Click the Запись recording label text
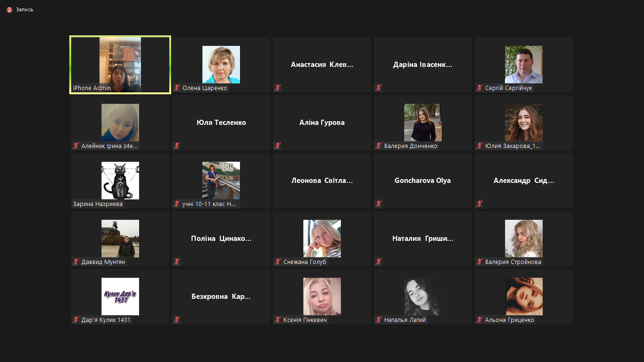644x362 pixels. tap(25, 9)
